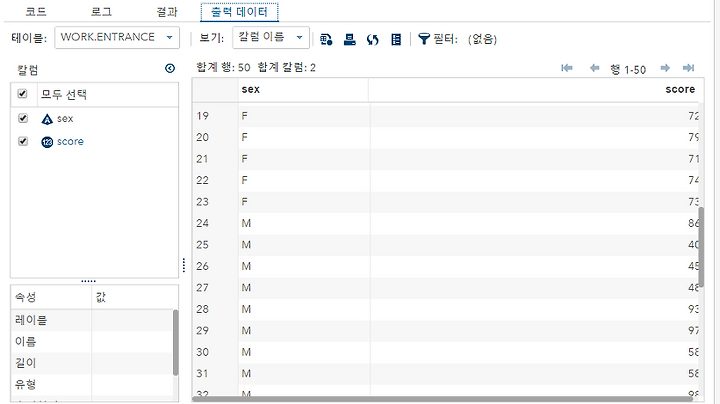Open the 보기 칼럼 이름 dropdown
Image resolution: width=720 pixels, height=404 pixels.
(271, 37)
